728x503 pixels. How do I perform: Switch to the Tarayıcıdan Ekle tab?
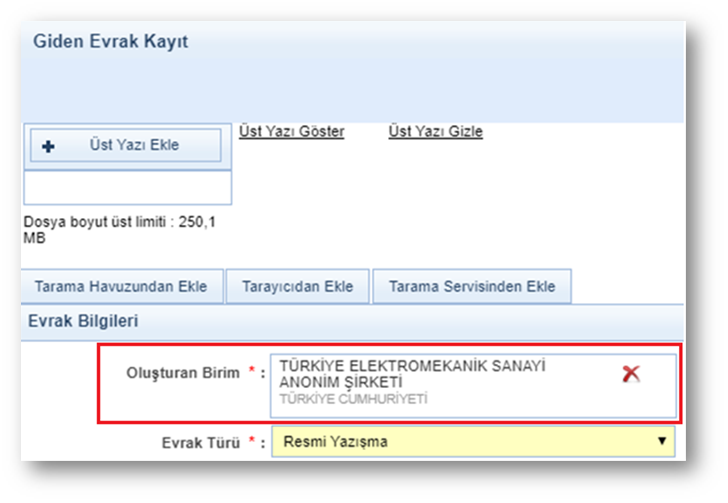tap(297, 287)
